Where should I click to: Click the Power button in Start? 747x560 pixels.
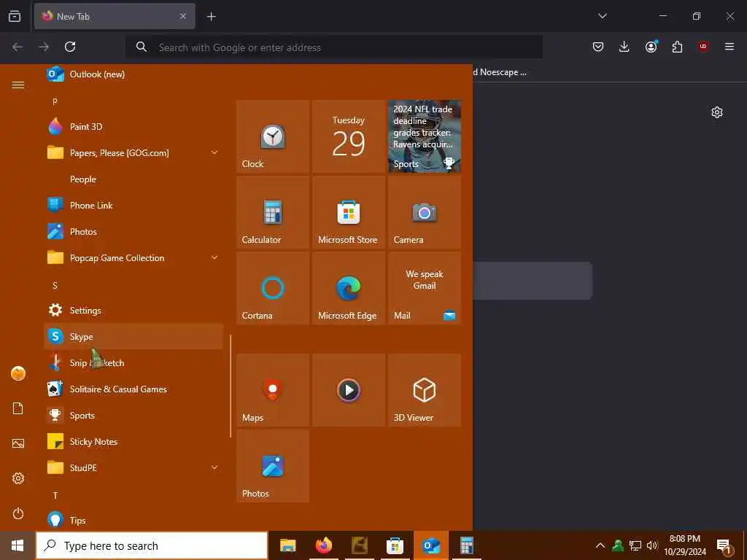[18, 513]
